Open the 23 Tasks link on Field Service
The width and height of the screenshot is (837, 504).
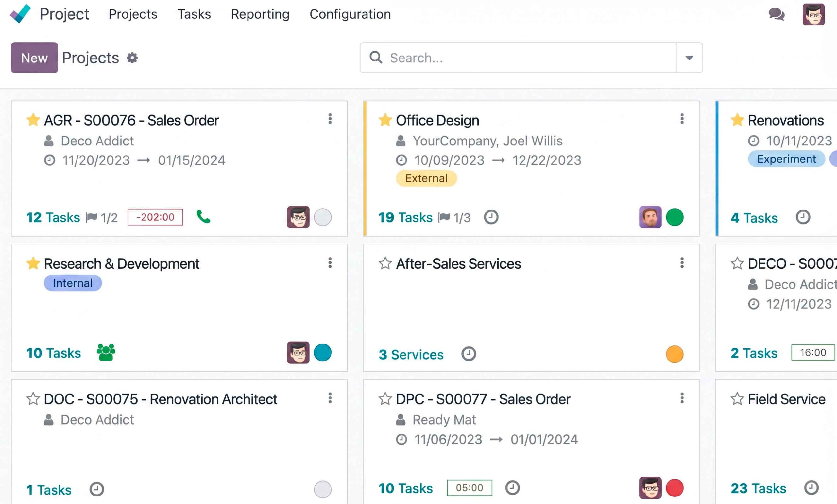758,488
